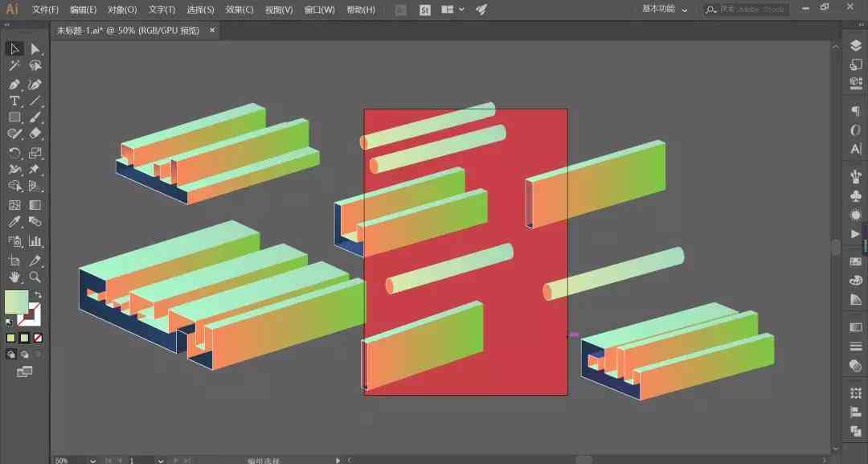Screen dimensions: 868x464
Task: Select the Width tool
Action: coord(14,170)
